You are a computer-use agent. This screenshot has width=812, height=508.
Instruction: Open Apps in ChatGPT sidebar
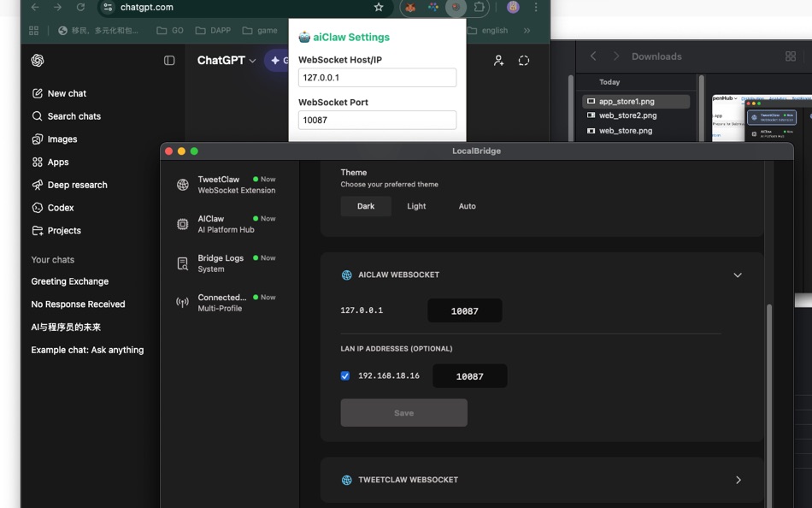tap(50, 162)
